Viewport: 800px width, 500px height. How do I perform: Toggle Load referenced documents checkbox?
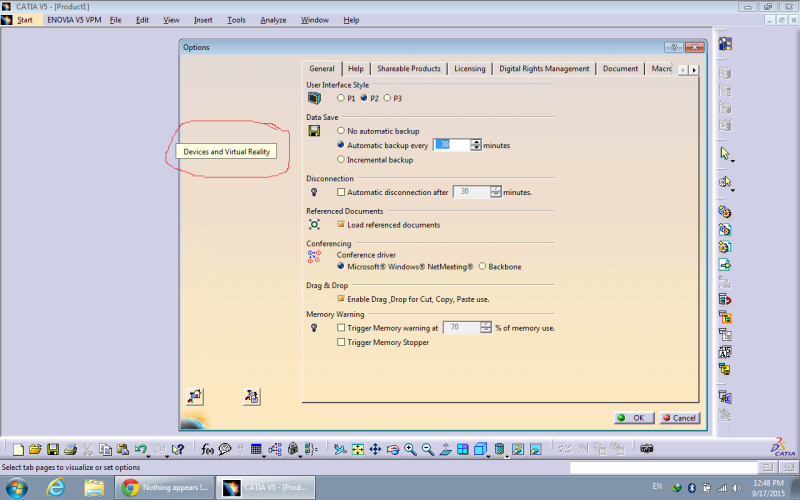[x=341, y=224]
